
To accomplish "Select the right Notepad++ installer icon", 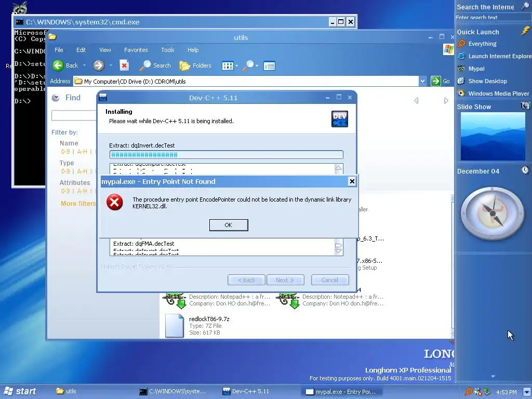I will point(288,301).
